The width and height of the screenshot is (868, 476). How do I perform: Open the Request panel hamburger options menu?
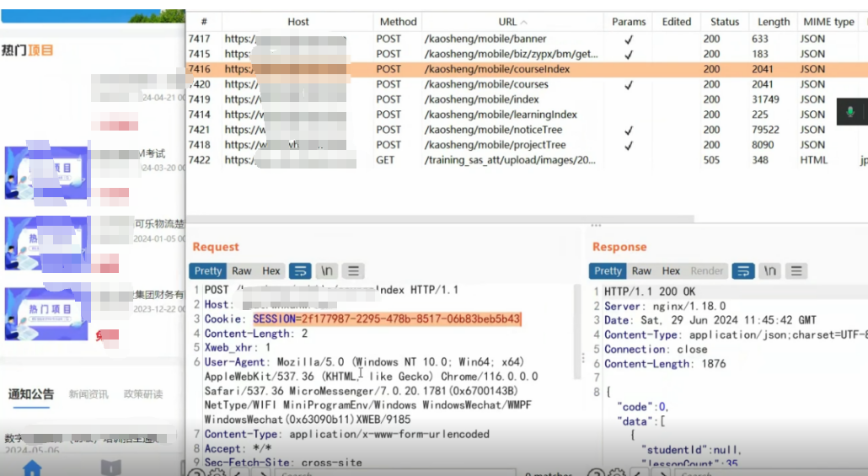coord(353,270)
